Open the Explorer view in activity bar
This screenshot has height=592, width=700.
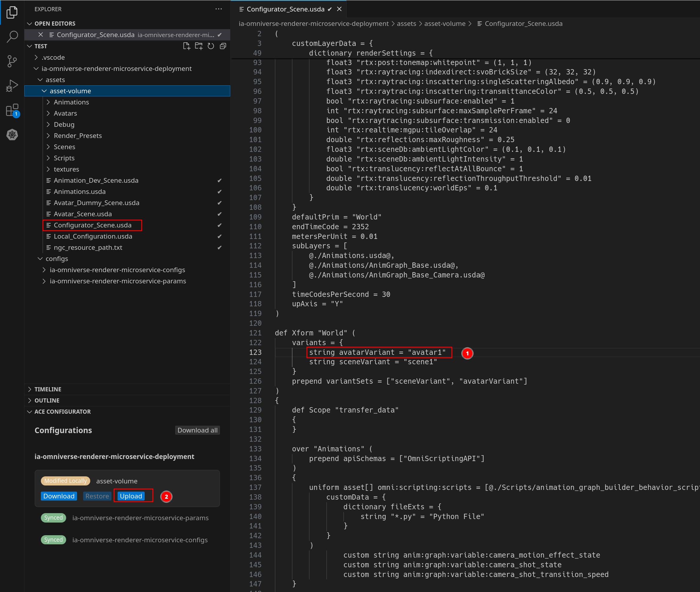click(x=12, y=12)
